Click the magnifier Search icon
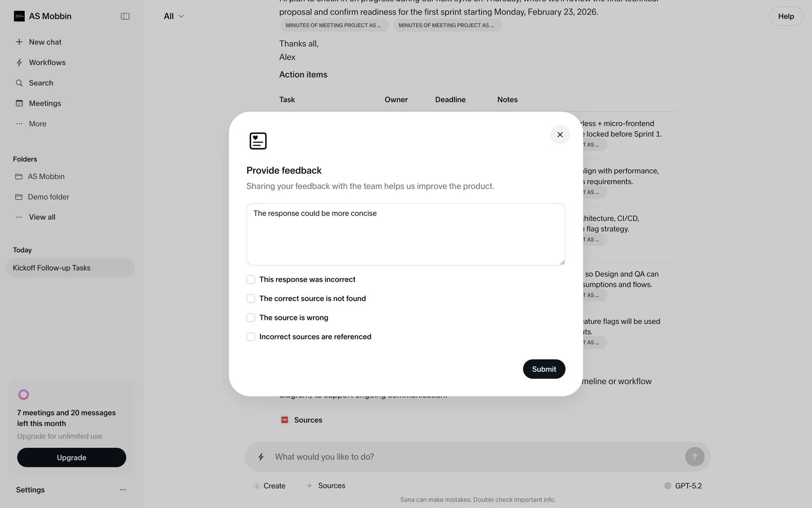This screenshot has width=812, height=508. pyautogui.click(x=19, y=83)
